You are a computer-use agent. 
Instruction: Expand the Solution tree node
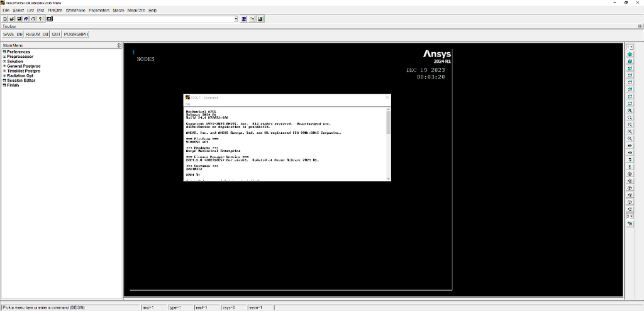pyautogui.click(x=4, y=62)
